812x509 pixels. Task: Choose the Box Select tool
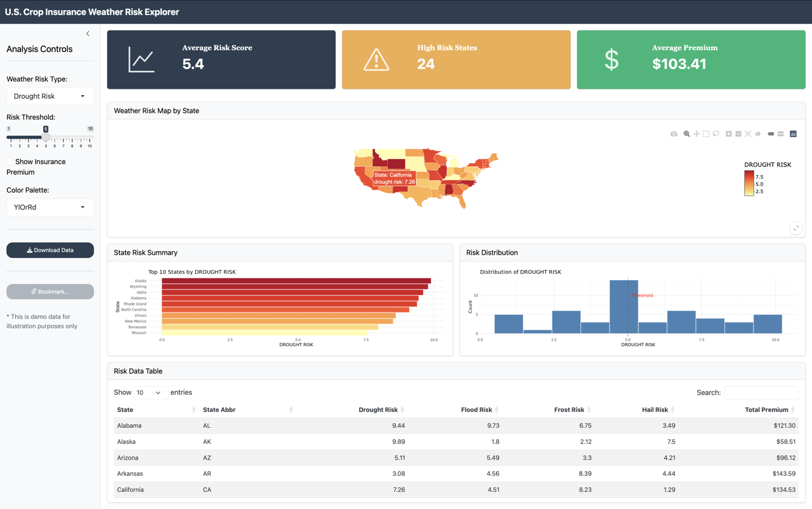[706, 134]
